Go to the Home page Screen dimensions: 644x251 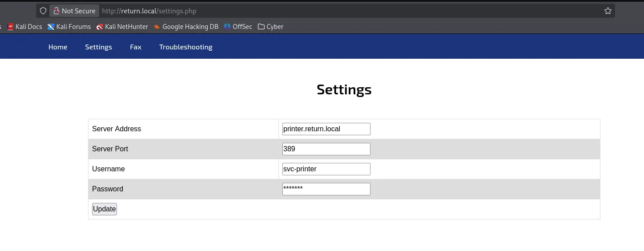click(58, 47)
